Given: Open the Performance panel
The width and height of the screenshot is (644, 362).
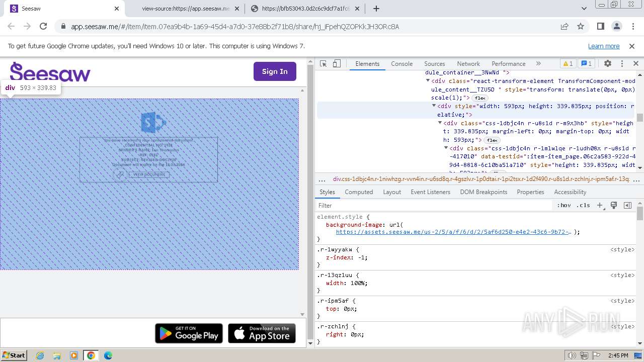Looking at the screenshot, I should (x=509, y=64).
